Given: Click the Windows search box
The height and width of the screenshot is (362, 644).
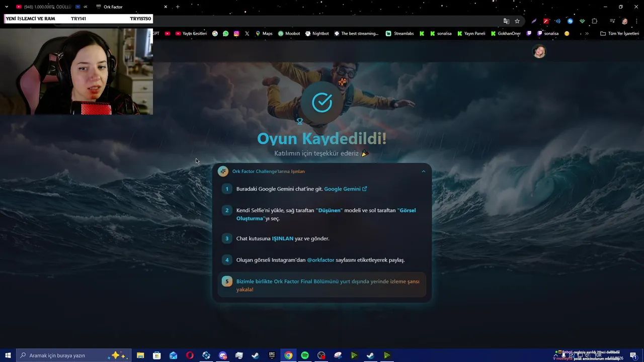Looking at the screenshot, I should [74, 355].
